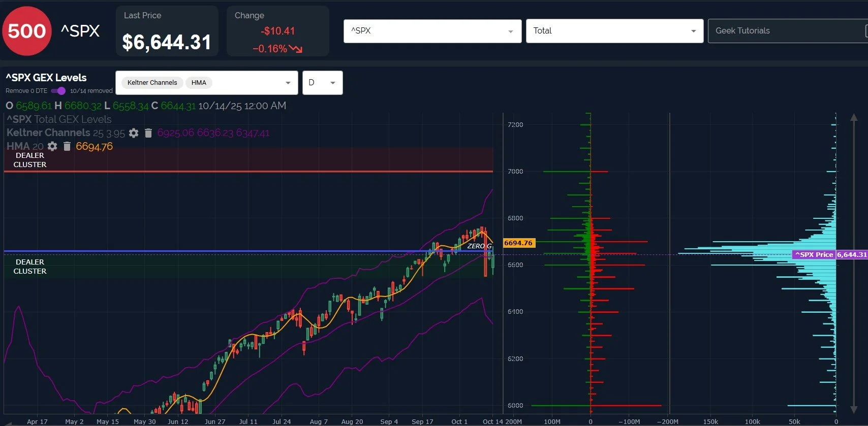Click the 7200 price axis label
The height and width of the screenshot is (426, 868).
(x=515, y=125)
